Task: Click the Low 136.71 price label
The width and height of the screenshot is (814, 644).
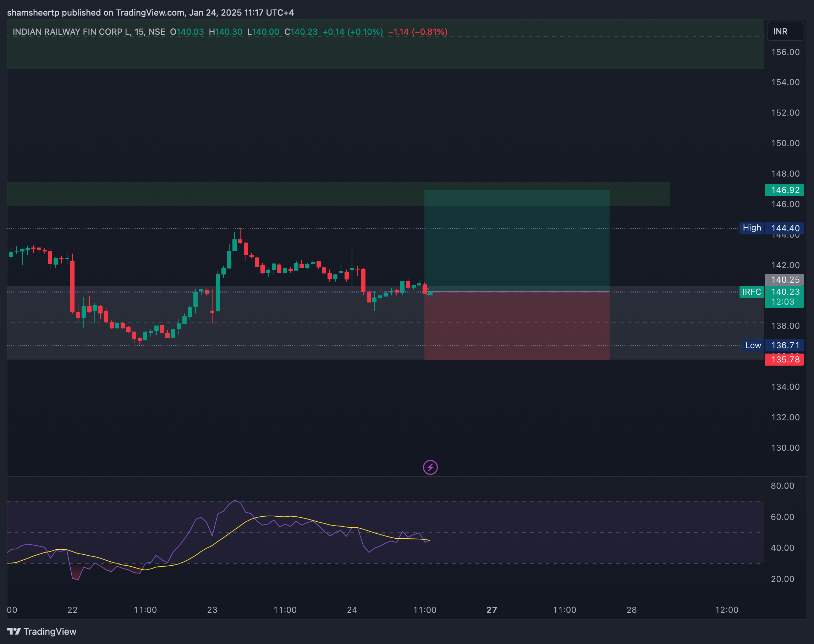Action: [773, 345]
